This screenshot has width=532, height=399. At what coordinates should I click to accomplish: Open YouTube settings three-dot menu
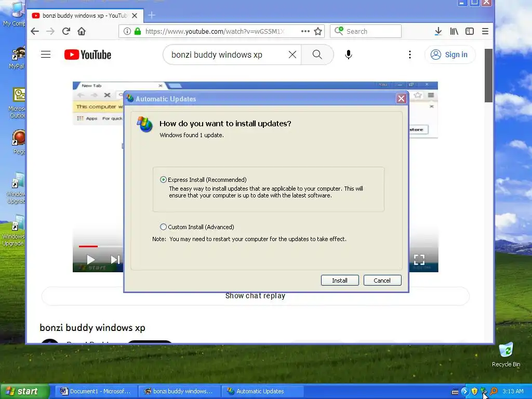(x=410, y=55)
